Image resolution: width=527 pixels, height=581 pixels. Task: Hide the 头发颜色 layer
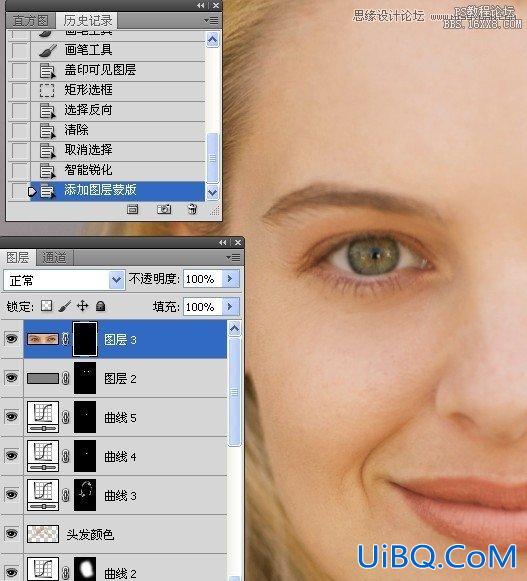click(11, 534)
